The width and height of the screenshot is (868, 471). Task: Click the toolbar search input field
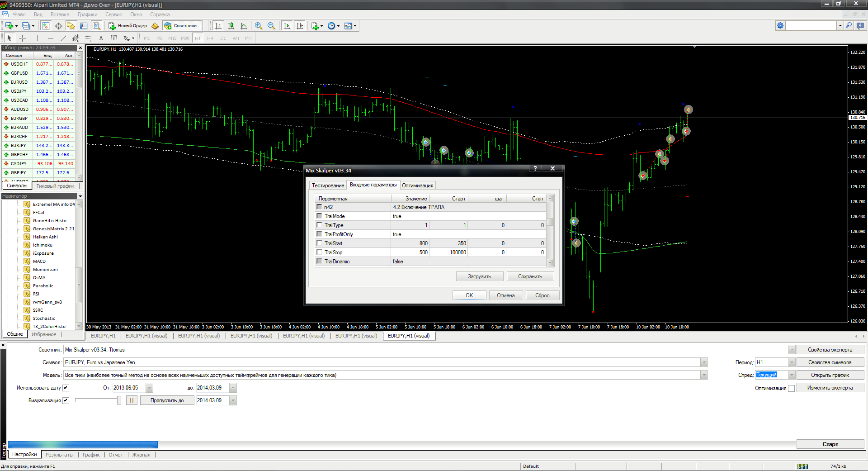pyautogui.click(x=811, y=26)
